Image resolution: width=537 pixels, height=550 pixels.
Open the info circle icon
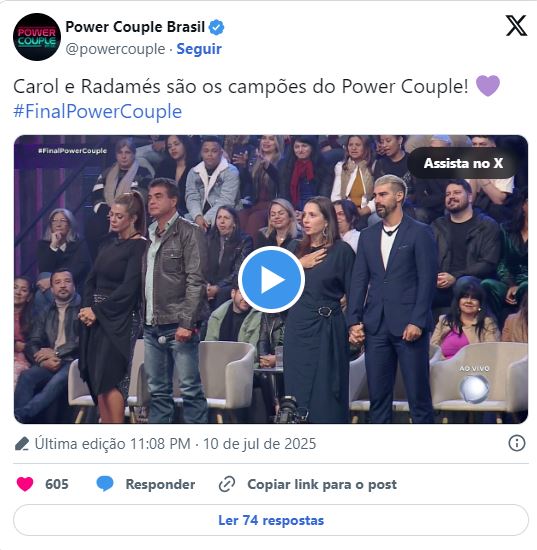pos(517,443)
